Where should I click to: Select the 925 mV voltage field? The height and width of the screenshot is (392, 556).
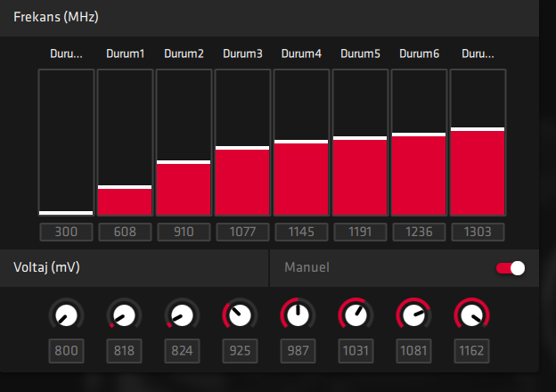coord(240,351)
